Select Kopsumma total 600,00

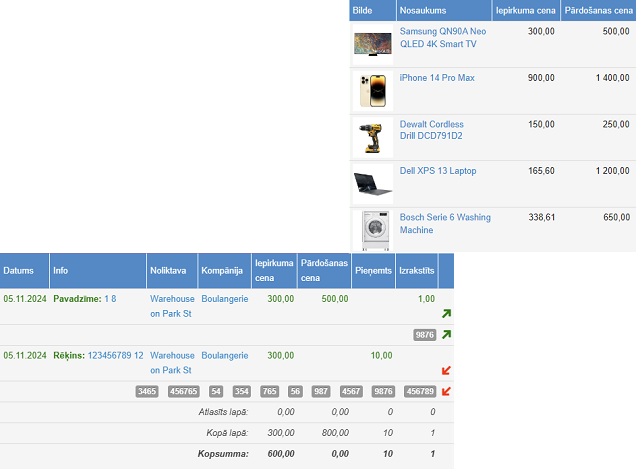pos(281,454)
